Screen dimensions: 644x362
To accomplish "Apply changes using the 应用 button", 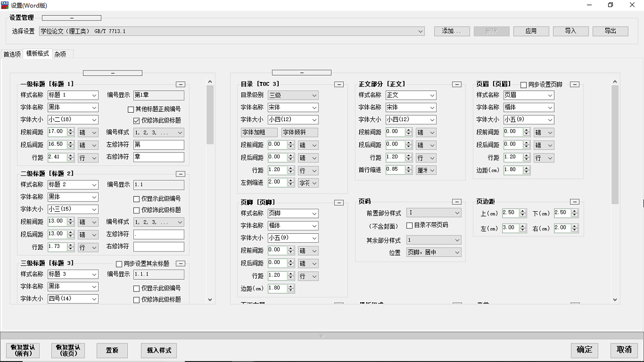I will tap(531, 31).
